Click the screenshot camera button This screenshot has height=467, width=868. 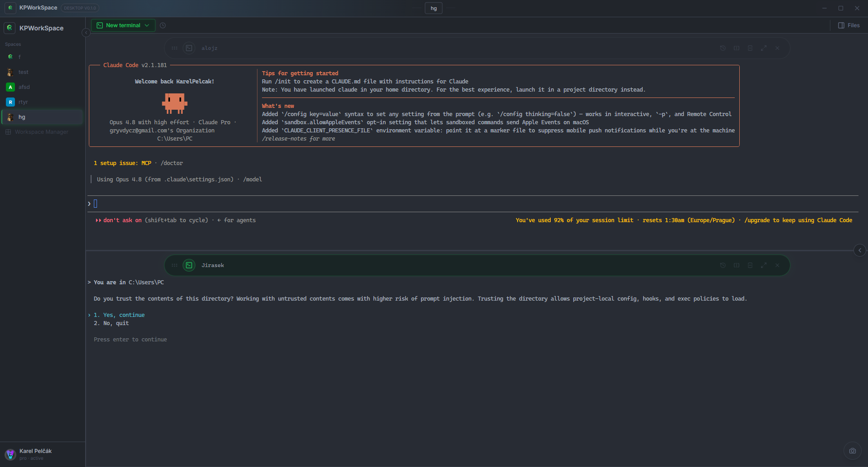coord(853,451)
